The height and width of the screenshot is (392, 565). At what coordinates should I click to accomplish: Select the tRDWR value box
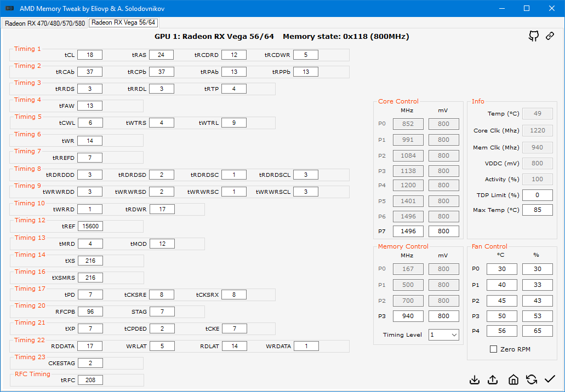pos(162,209)
